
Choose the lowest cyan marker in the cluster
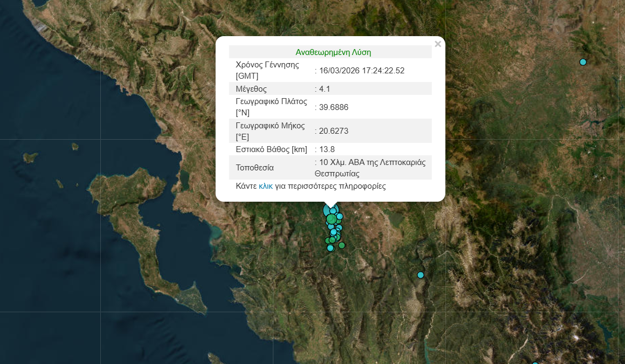coord(330,248)
